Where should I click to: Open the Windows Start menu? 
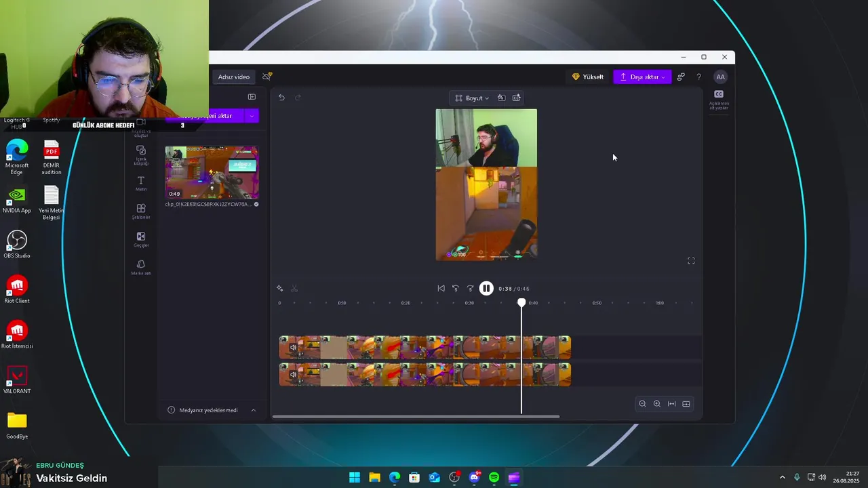[x=355, y=478]
